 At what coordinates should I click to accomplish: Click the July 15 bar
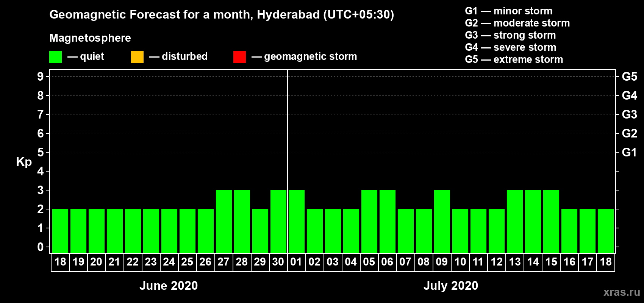[x=551, y=221]
